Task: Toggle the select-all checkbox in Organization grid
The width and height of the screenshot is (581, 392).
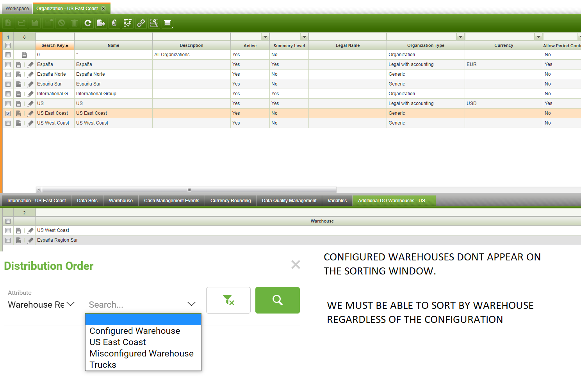Action: point(8,45)
